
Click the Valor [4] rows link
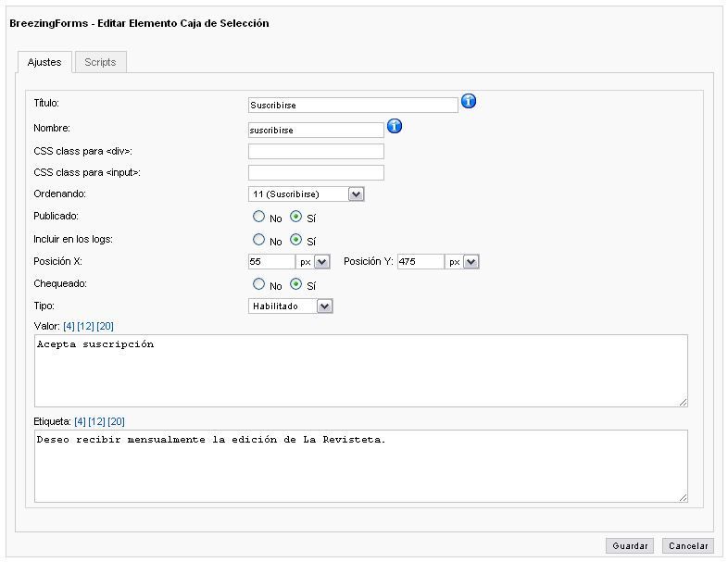coord(69,326)
